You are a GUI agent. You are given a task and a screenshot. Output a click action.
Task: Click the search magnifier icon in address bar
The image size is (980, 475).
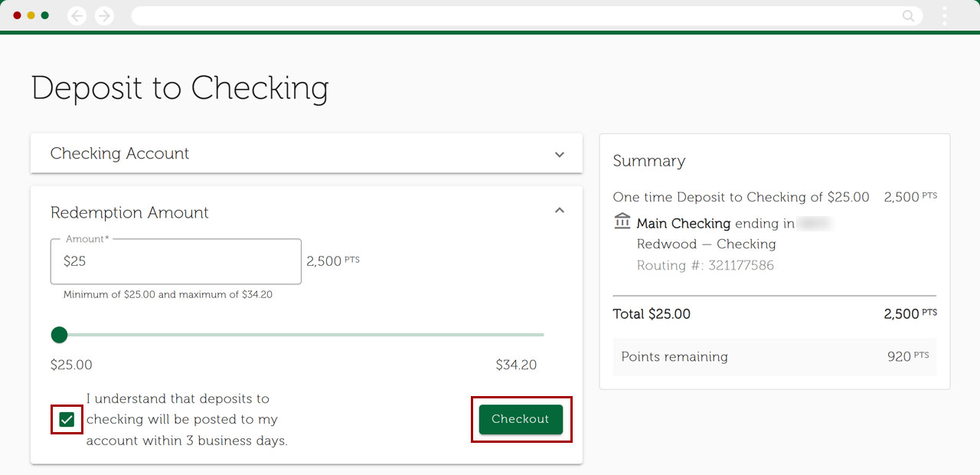[908, 15]
